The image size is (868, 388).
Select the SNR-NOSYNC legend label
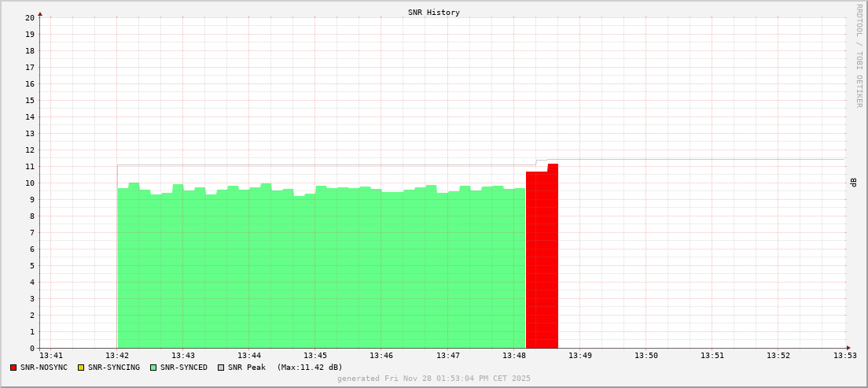tap(44, 368)
